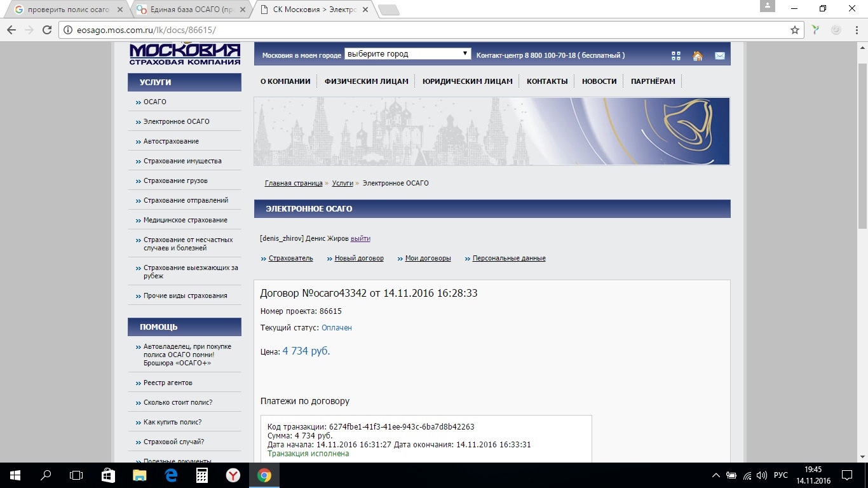The width and height of the screenshot is (868, 488).
Task: Show hidden tray icons chevron
Action: (716, 475)
